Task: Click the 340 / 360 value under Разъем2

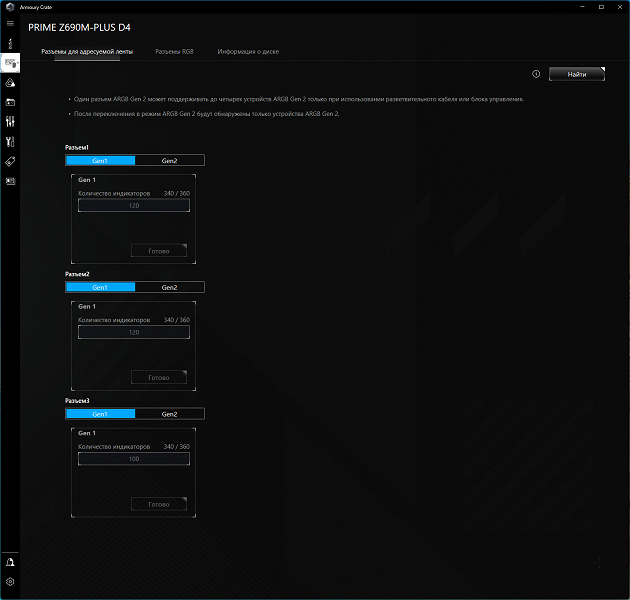Action: 177,320
